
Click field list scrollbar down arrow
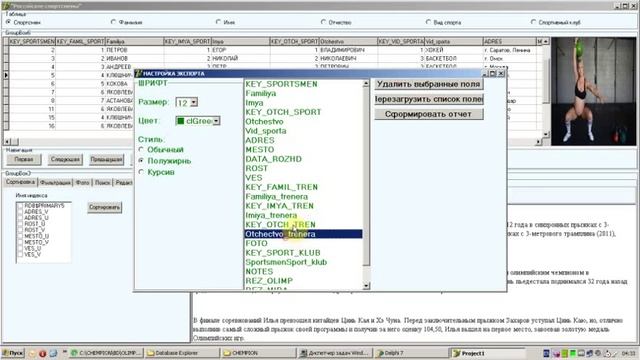(x=366, y=286)
